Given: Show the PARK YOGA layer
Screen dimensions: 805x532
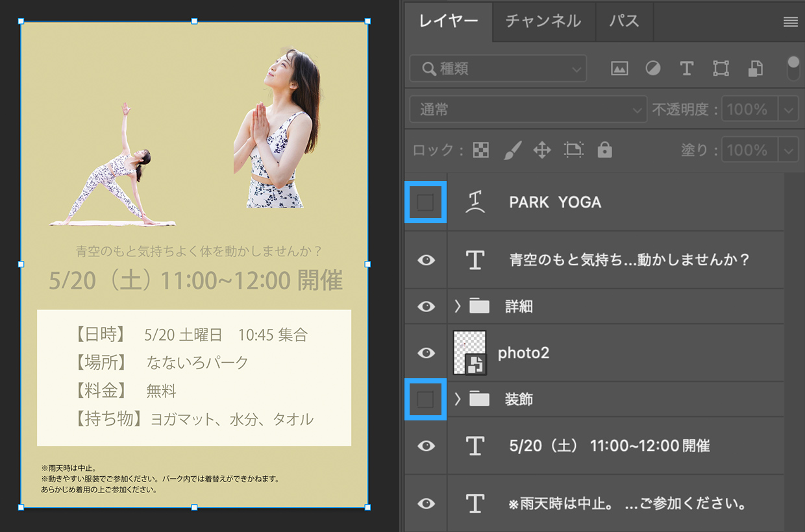Looking at the screenshot, I should pos(425,202).
